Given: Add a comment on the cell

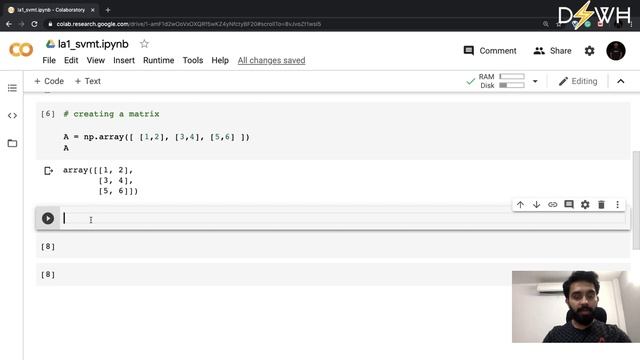Looking at the screenshot, I should coord(569,204).
